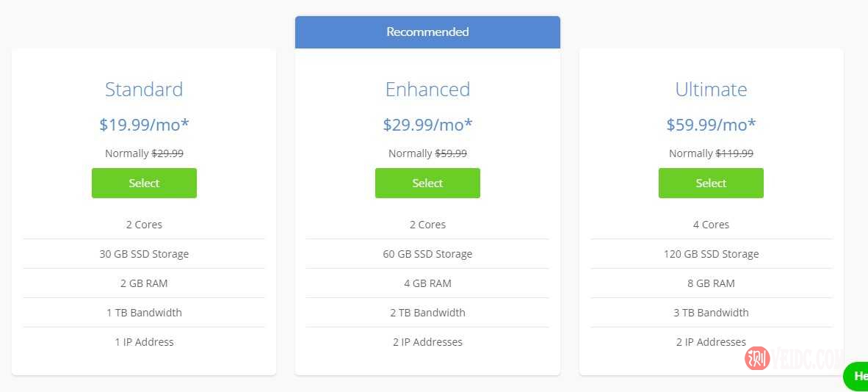The image size is (868, 392).
Task: Click the $19.99/mo price text
Action: click(x=144, y=125)
